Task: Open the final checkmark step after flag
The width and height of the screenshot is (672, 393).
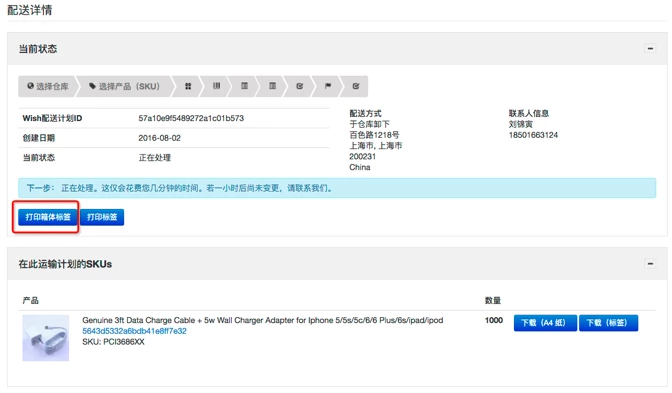Action: pyautogui.click(x=356, y=86)
